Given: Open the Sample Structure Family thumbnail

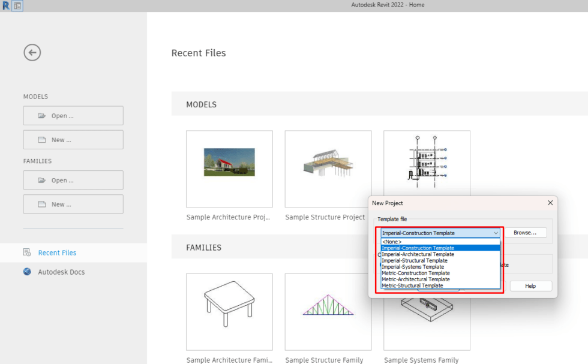Looking at the screenshot, I should pos(328,312).
